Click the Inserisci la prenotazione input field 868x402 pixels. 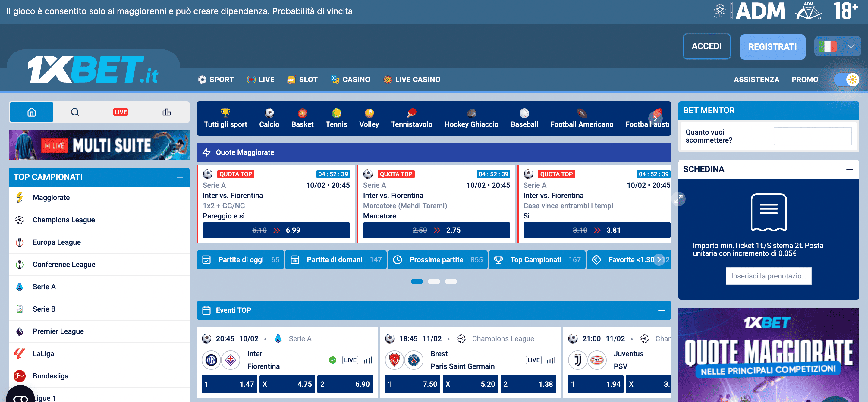click(769, 276)
